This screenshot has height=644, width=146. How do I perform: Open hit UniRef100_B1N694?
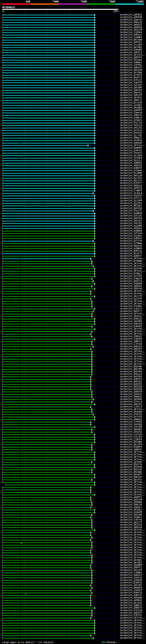[131, 284]
